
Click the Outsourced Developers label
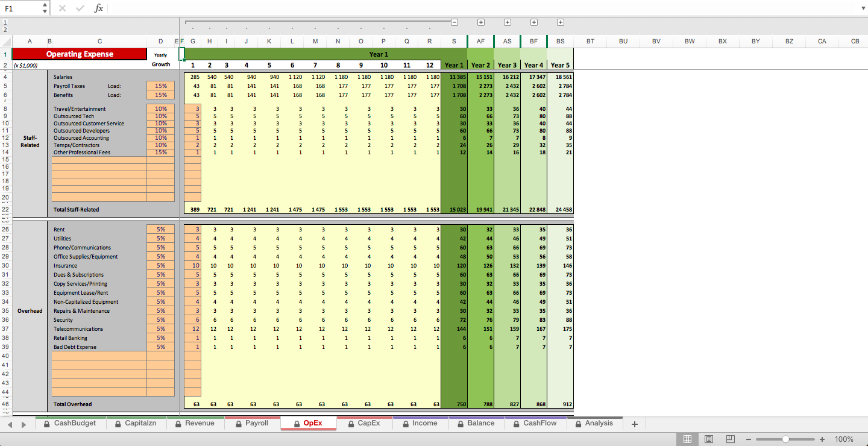point(81,131)
